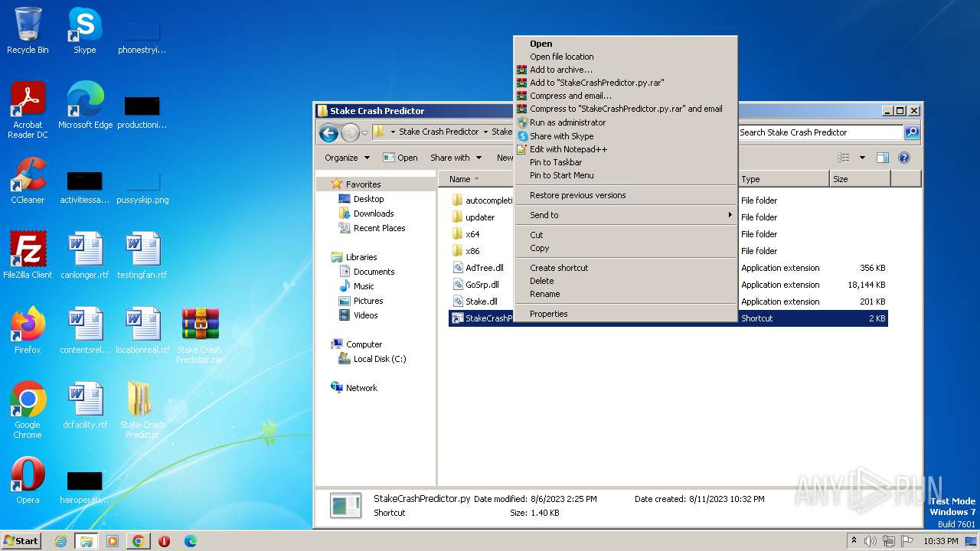
Task: Click Explorer back navigation arrow
Action: click(329, 133)
